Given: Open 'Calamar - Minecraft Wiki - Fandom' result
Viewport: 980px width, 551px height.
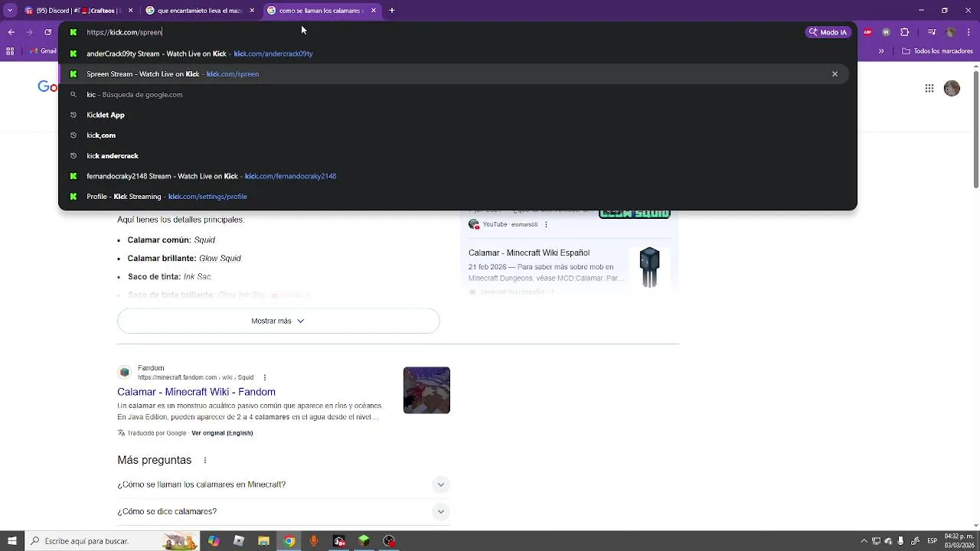Looking at the screenshot, I should (x=196, y=392).
